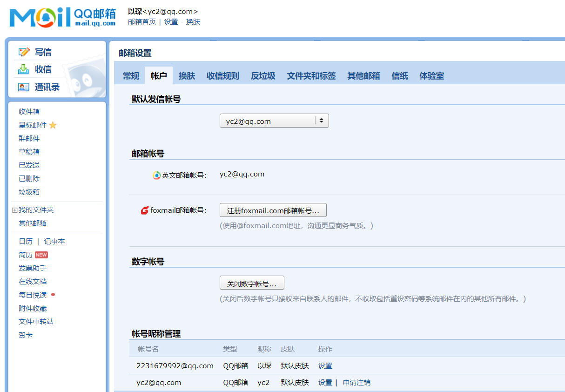The width and height of the screenshot is (565, 392).
Task: Click the compose pencil icon beside 写信
Action: [x=24, y=52]
